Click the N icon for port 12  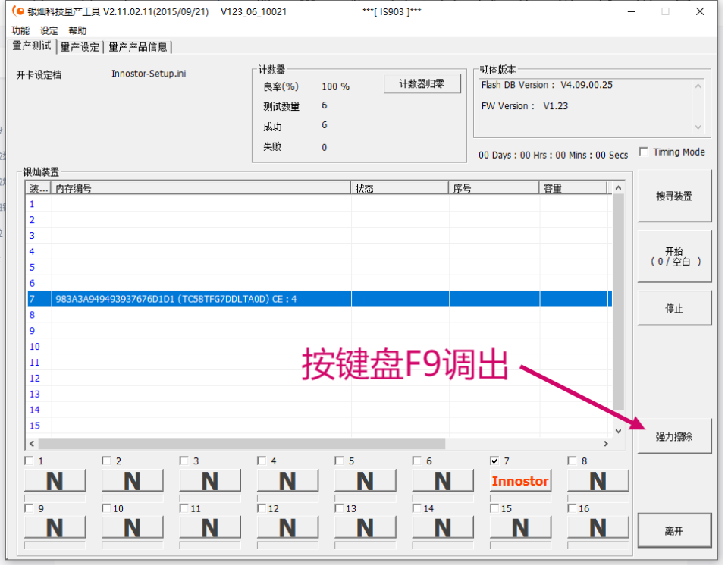coord(287,527)
